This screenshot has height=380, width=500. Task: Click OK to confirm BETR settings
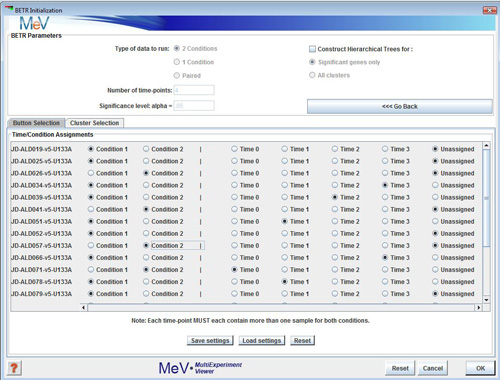pos(480,368)
